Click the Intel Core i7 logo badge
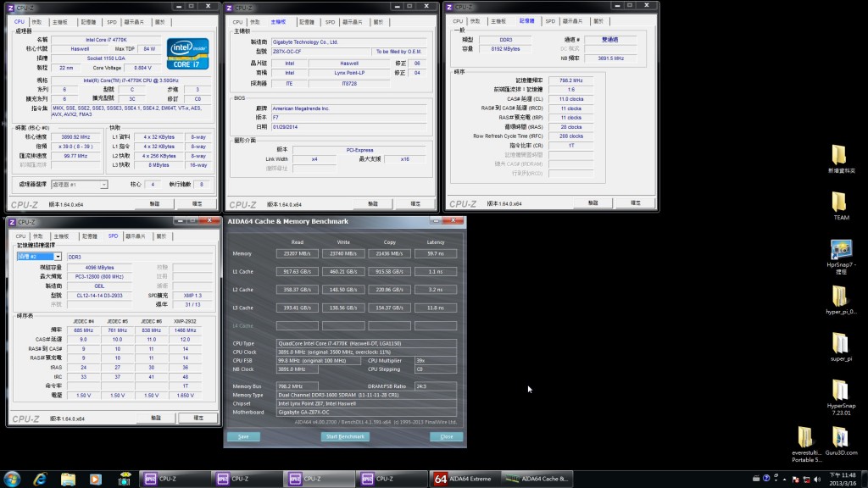The width and height of the screenshot is (868, 488). (187, 53)
